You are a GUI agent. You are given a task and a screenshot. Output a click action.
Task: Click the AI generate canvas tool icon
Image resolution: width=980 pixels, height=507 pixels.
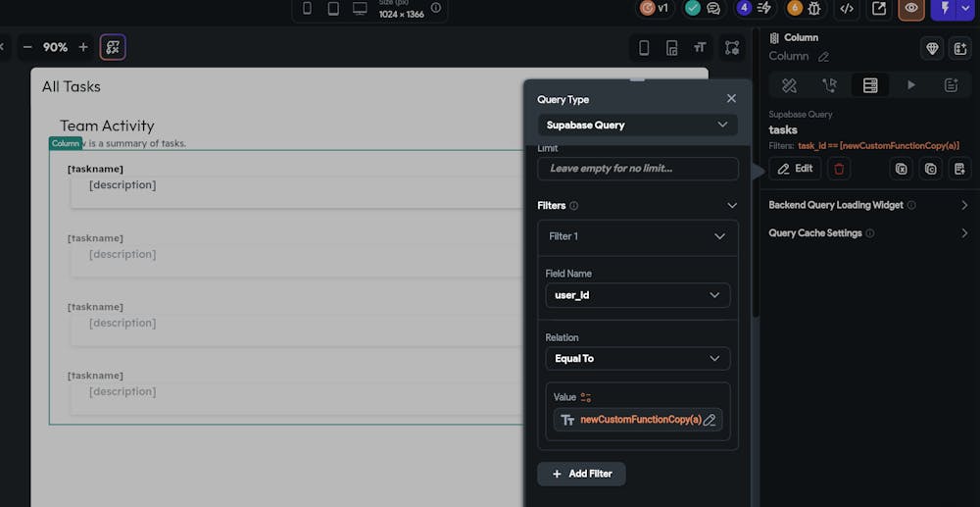coord(113,47)
